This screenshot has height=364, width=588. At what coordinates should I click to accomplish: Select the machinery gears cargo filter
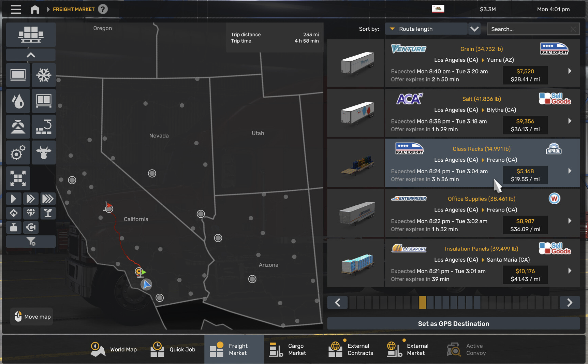point(18,152)
